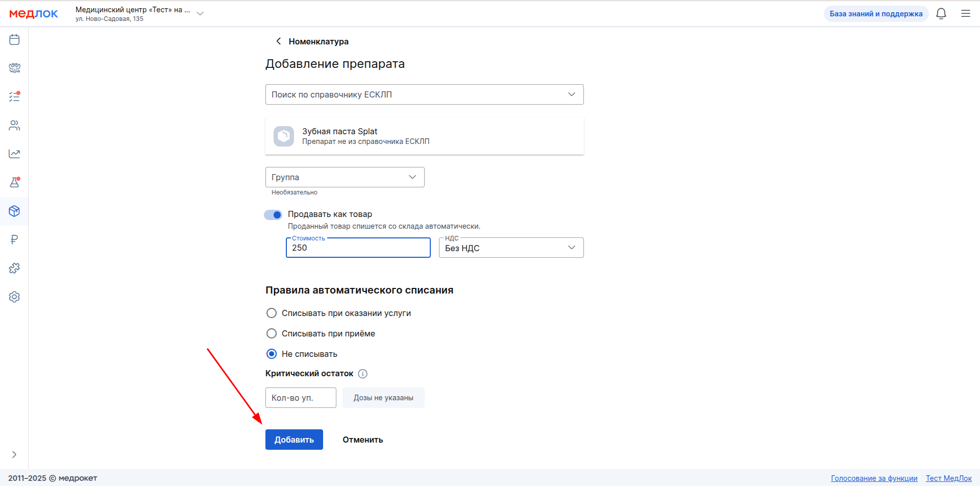Click the Дозы не указаны button
This screenshot has width=980, height=486.
point(383,398)
